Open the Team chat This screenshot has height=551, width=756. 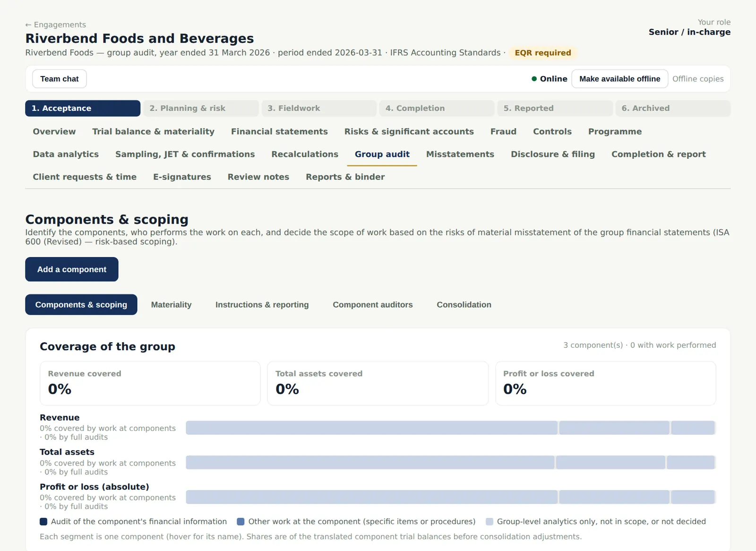click(x=60, y=79)
